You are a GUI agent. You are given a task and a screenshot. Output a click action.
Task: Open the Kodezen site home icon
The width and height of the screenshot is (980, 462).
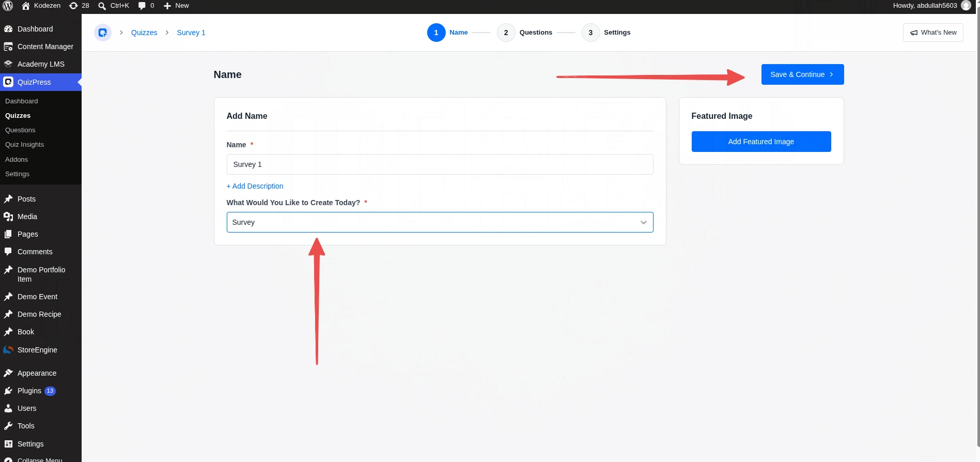click(26, 6)
